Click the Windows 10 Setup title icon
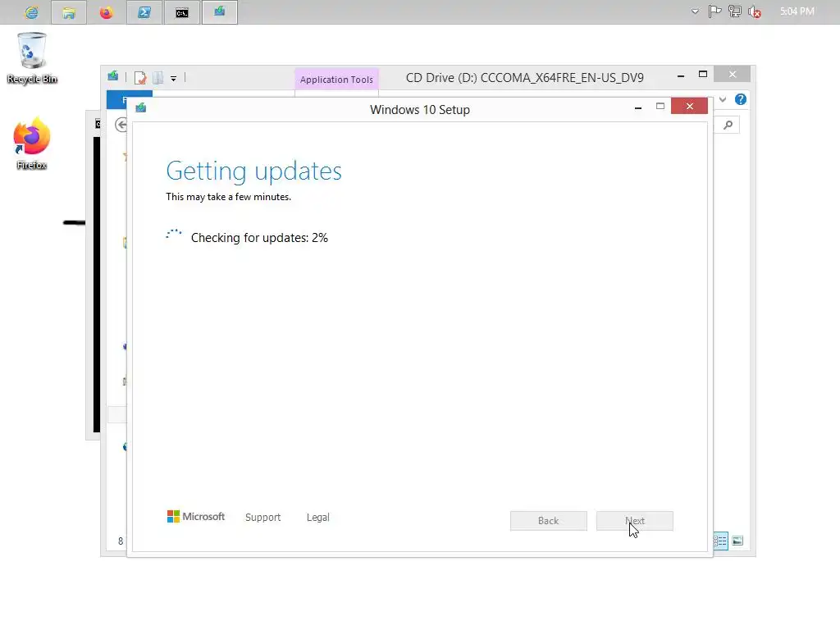 [x=141, y=107]
